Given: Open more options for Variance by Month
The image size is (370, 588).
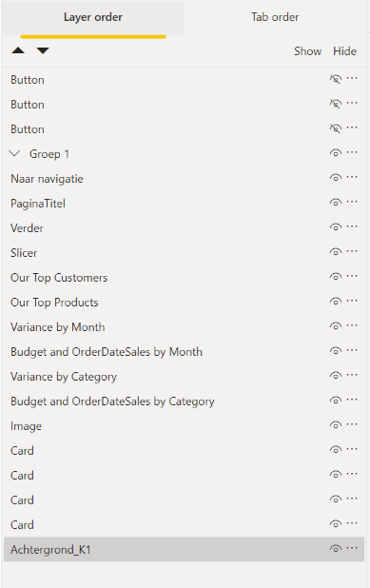Looking at the screenshot, I should click(352, 325).
